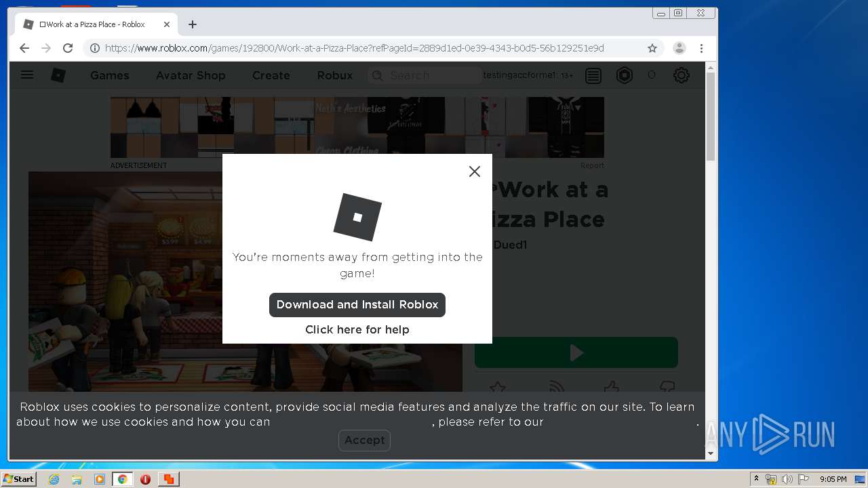
Task: Open Chrome three-dot menu
Action: pyautogui.click(x=702, y=48)
